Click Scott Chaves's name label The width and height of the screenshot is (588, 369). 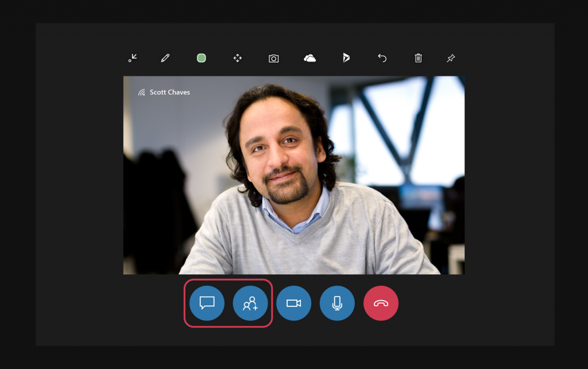tap(169, 92)
